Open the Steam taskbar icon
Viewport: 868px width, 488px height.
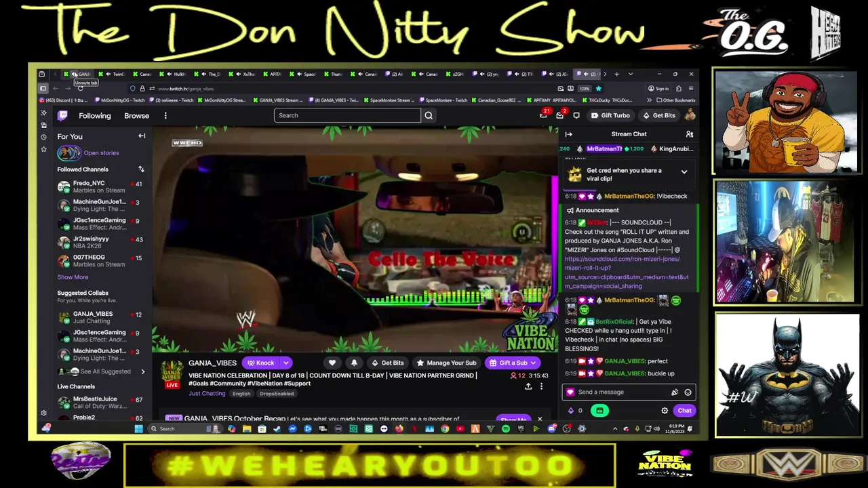pos(277,428)
